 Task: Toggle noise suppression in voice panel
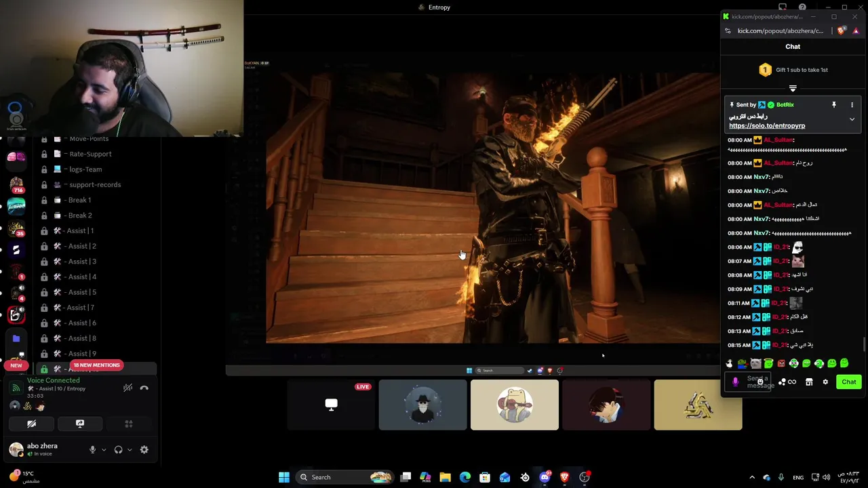pyautogui.click(x=127, y=388)
